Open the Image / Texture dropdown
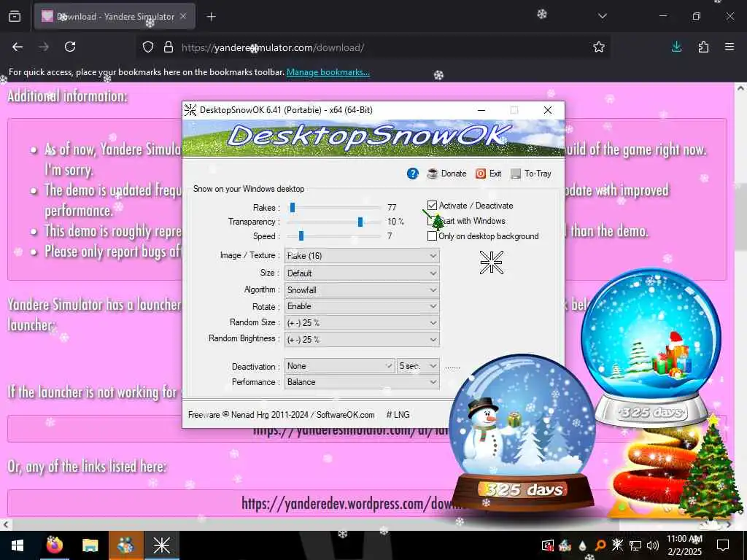This screenshot has width=747, height=560. point(362,256)
